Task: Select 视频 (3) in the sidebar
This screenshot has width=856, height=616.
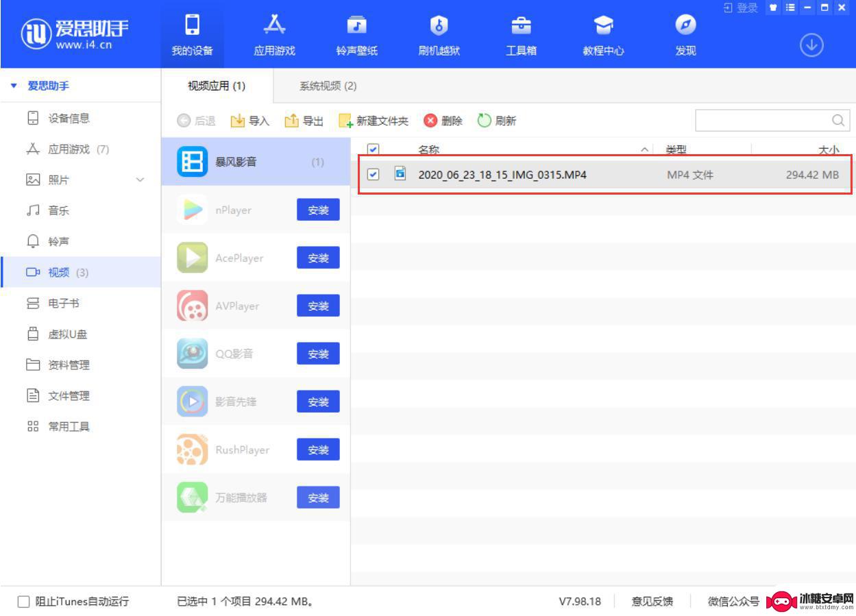Action: tap(80, 272)
